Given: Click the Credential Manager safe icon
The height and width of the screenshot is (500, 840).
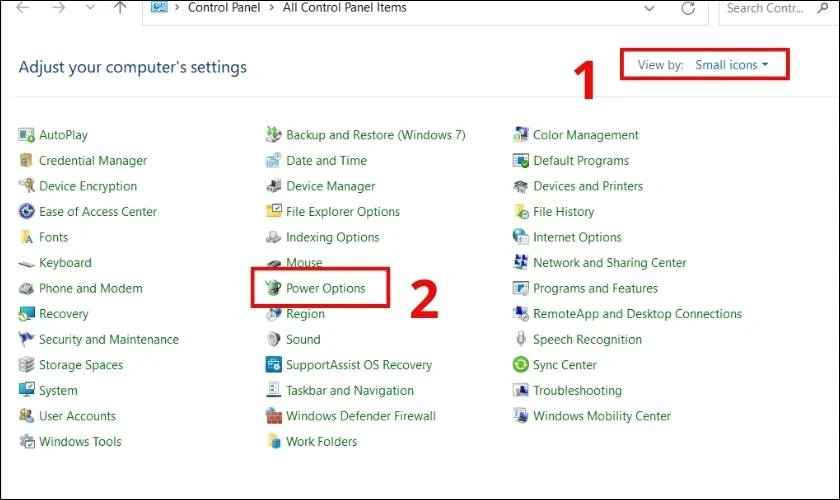Looking at the screenshot, I should pyautogui.click(x=26, y=160).
